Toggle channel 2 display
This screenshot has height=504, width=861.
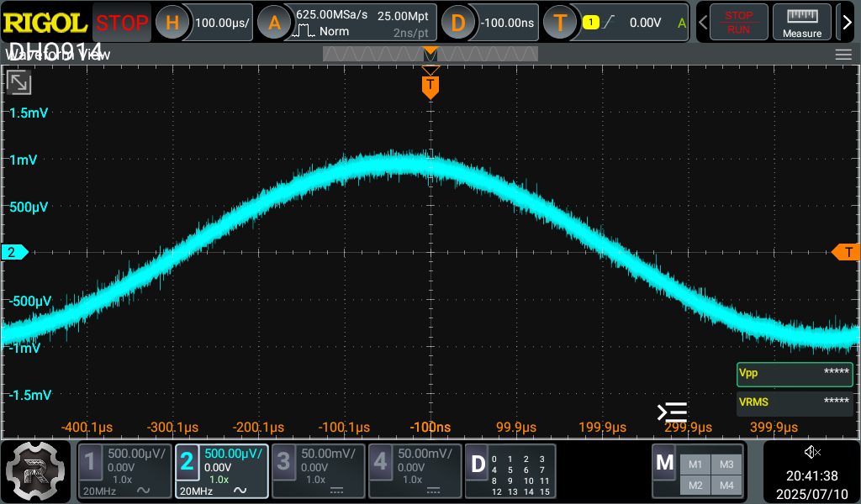187,461
